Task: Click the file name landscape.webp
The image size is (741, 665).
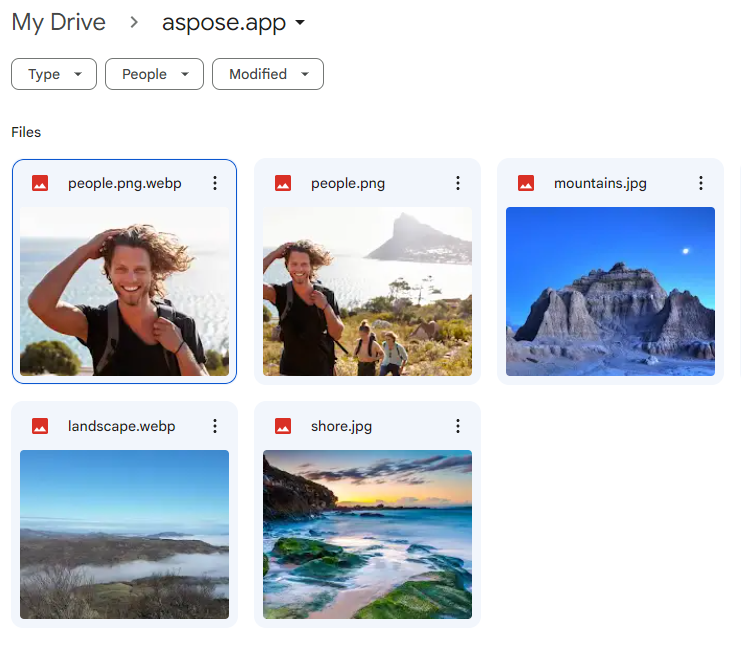Action: pyautogui.click(x=121, y=426)
